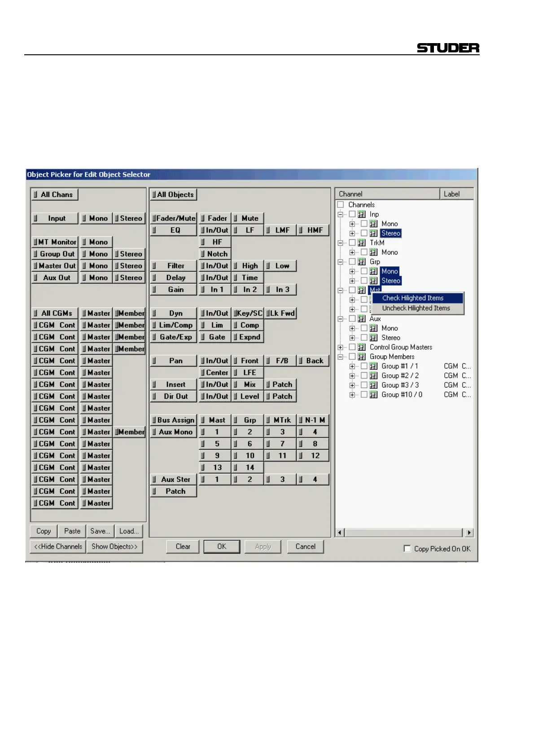534x756 pixels.
Task: Toggle the N-1 M bus button
Action: 313,420
